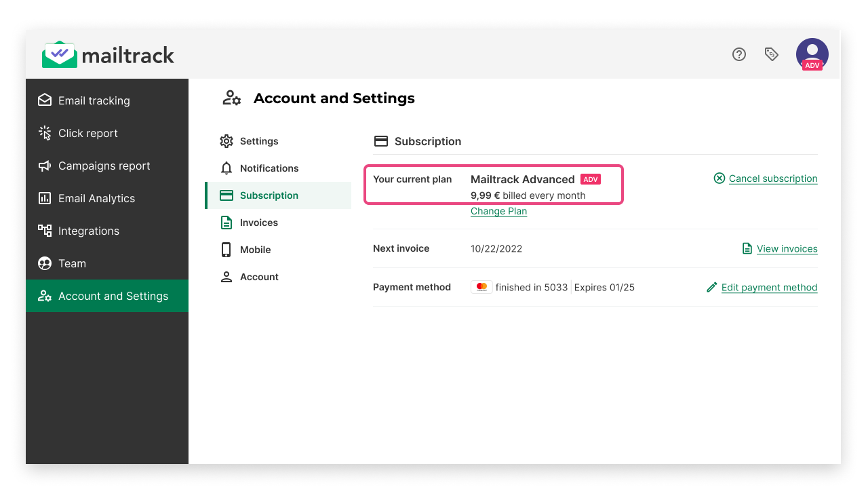Screen dimensions: 868x498
Task: Go to Click report
Action: [87, 133]
